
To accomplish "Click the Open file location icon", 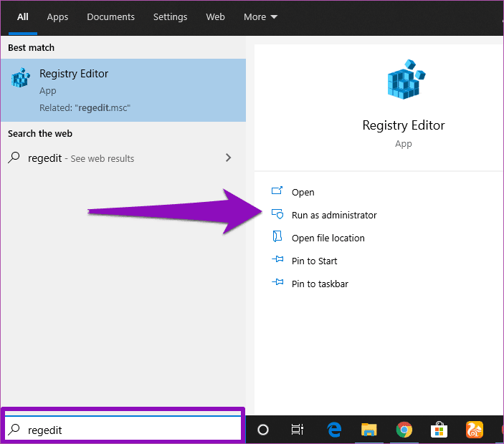I will pos(277,236).
